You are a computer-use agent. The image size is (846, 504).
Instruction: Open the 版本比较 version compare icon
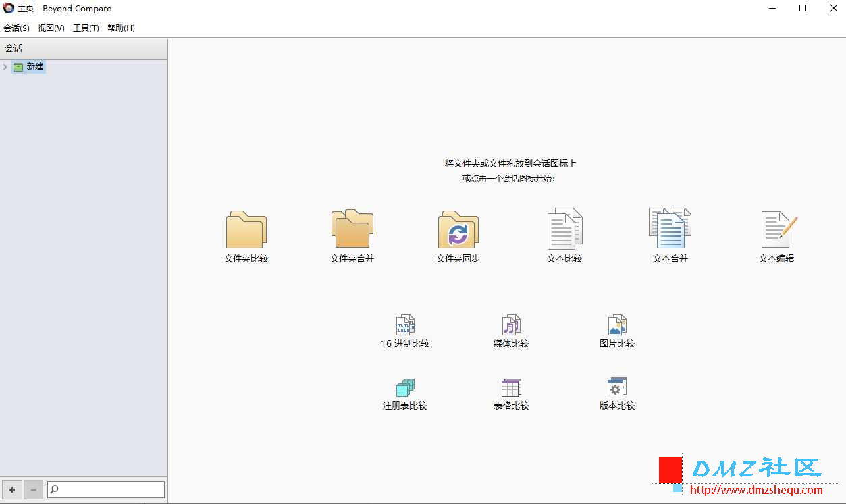click(x=617, y=387)
